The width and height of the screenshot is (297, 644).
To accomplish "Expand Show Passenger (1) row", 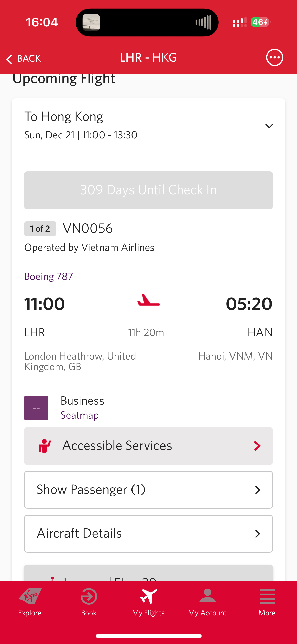I will tap(148, 490).
